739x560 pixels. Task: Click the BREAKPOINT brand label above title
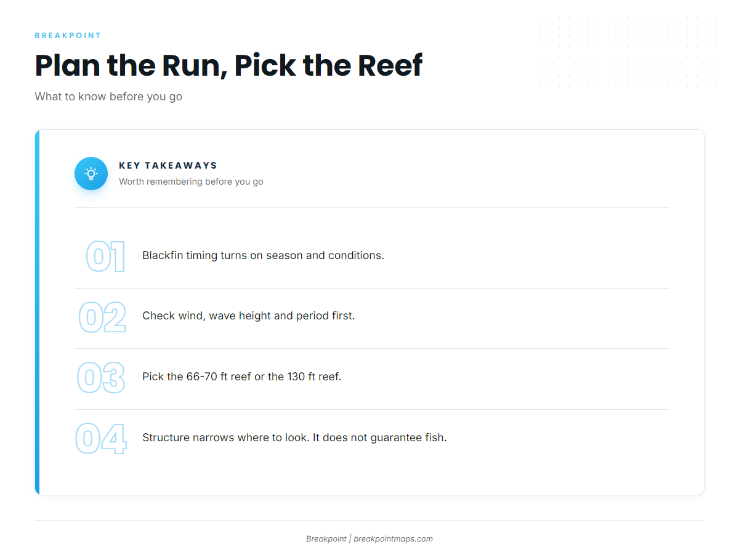tap(68, 36)
